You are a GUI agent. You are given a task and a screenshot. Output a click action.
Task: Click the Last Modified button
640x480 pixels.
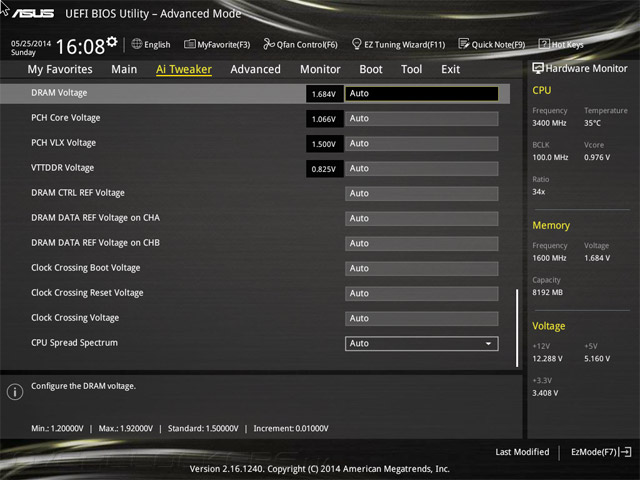(x=522, y=452)
